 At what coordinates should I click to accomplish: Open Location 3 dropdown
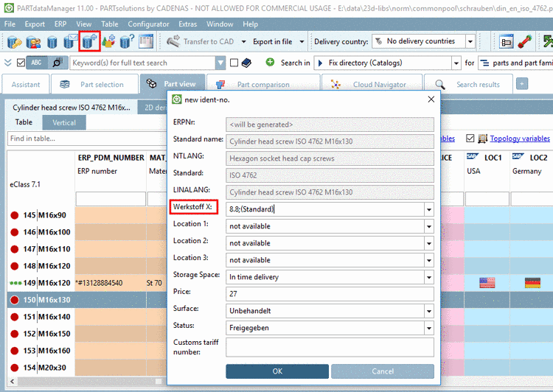pos(429,260)
